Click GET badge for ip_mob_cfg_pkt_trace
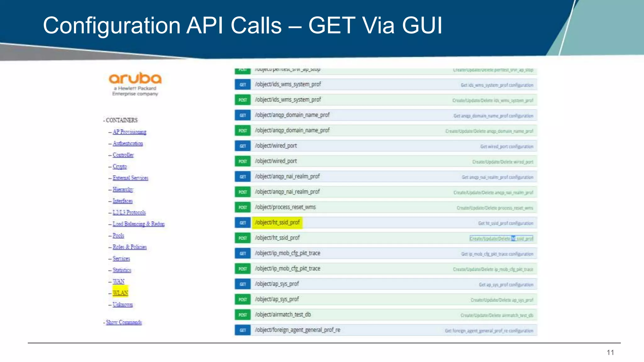Viewport: 644px width, 362px height. click(242, 254)
